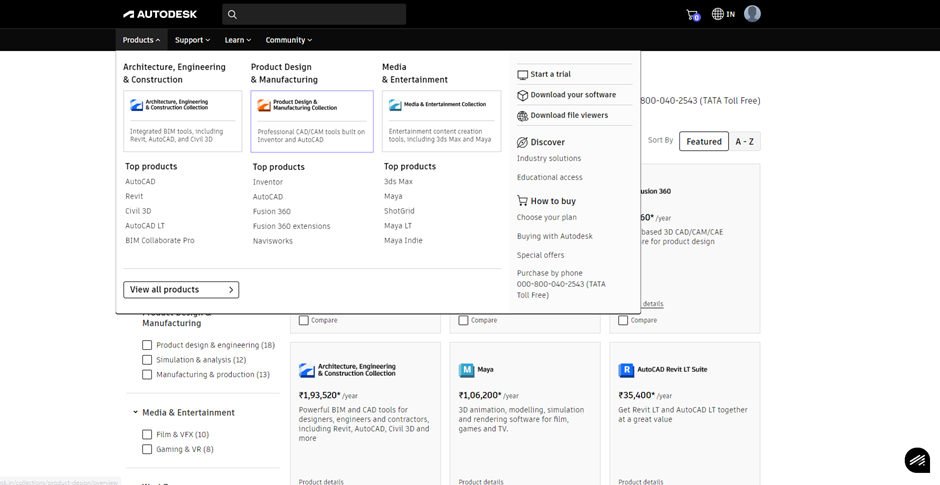
Task: Check Manufacturing & production filter
Action: click(x=147, y=374)
